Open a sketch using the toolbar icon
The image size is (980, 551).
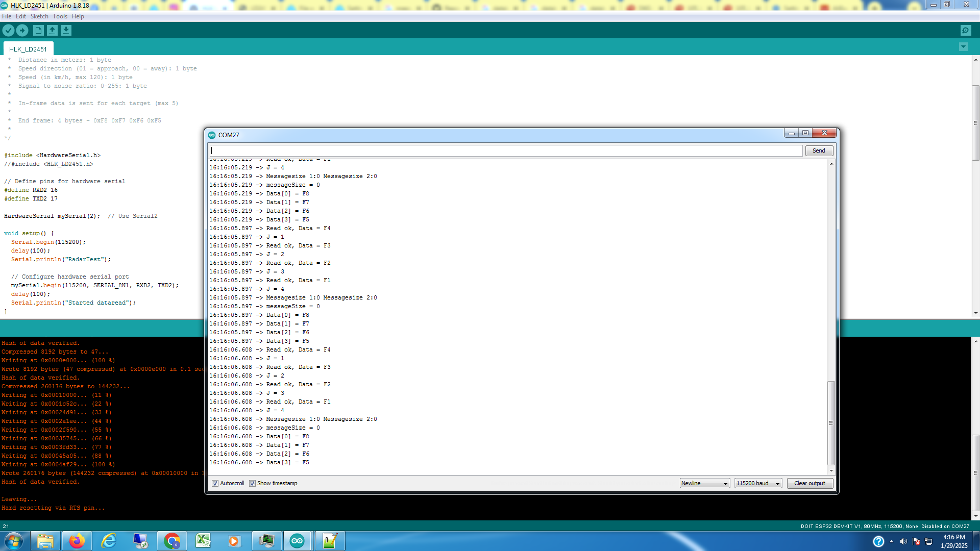pos(52,30)
